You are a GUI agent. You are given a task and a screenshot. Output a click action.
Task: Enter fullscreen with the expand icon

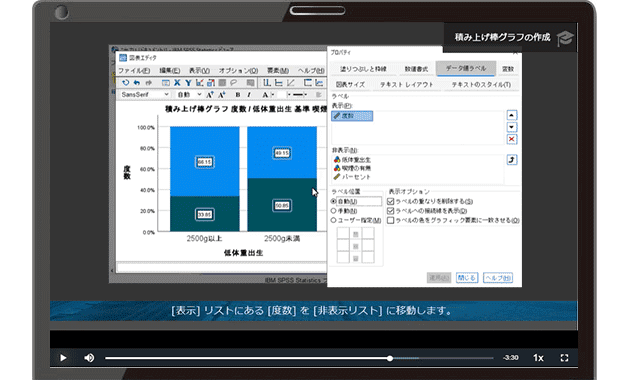coord(565,358)
